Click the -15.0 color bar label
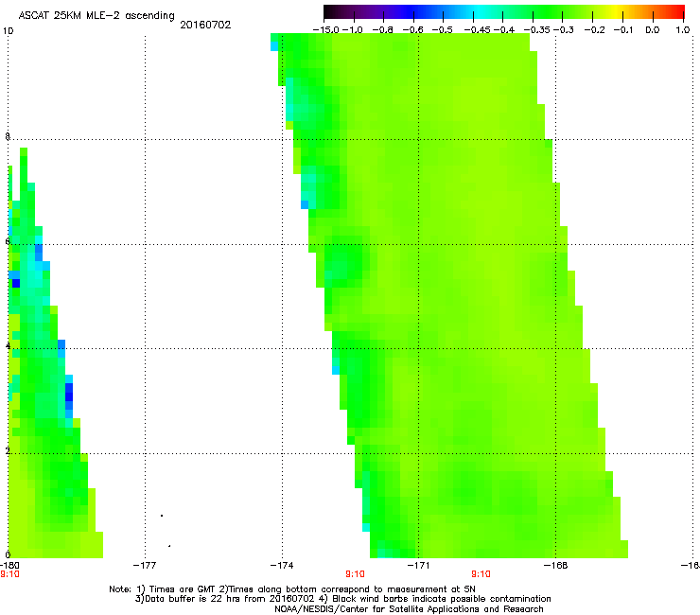The width and height of the screenshot is (700, 615). coord(326,30)
